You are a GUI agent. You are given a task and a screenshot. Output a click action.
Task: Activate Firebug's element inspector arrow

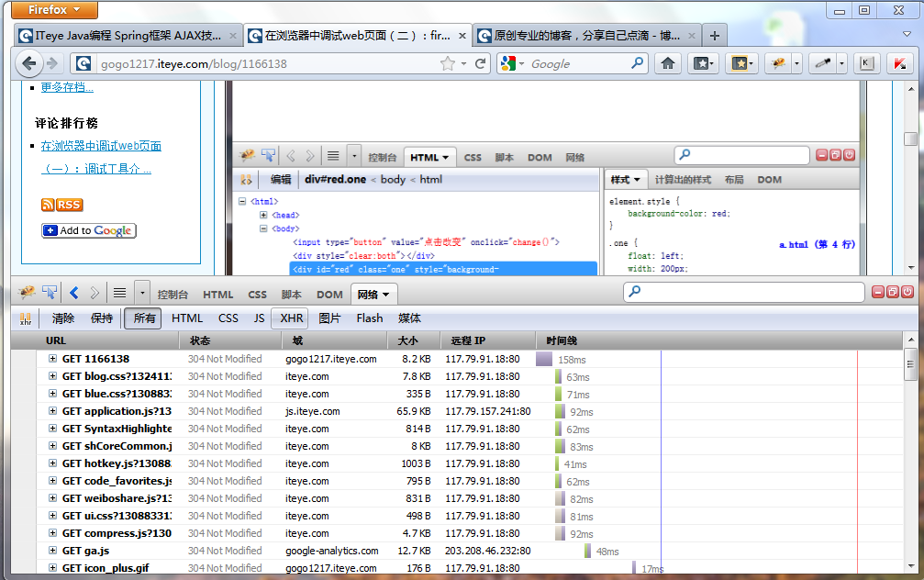pyautogui.click(x=49, y=292)
